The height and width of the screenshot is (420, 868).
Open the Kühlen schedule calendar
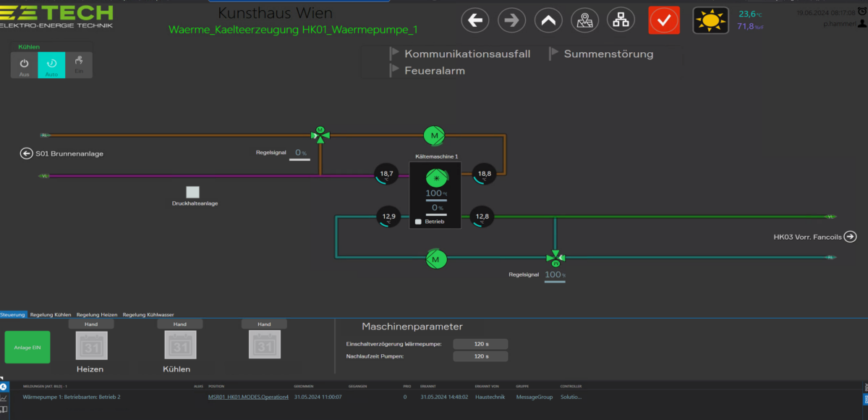coord(179,346)
